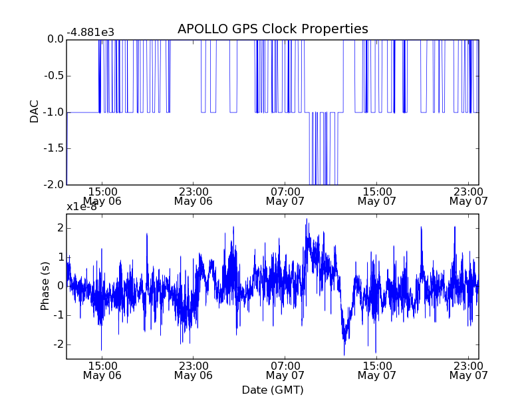
Task: Click the "-1.0" tick on DAC axis
Action: 54,112
